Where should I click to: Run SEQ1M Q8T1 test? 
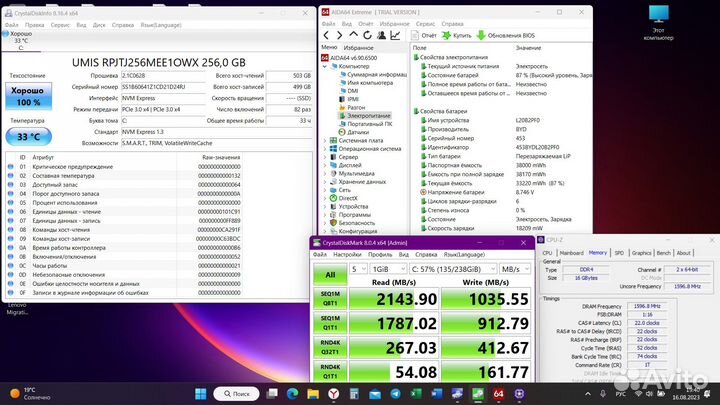coord(330,299)
